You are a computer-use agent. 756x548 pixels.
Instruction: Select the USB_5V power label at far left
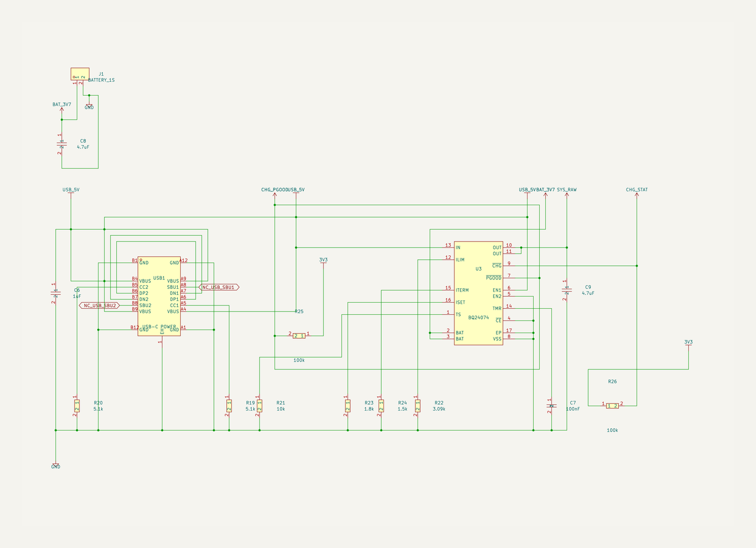point(71,190)
